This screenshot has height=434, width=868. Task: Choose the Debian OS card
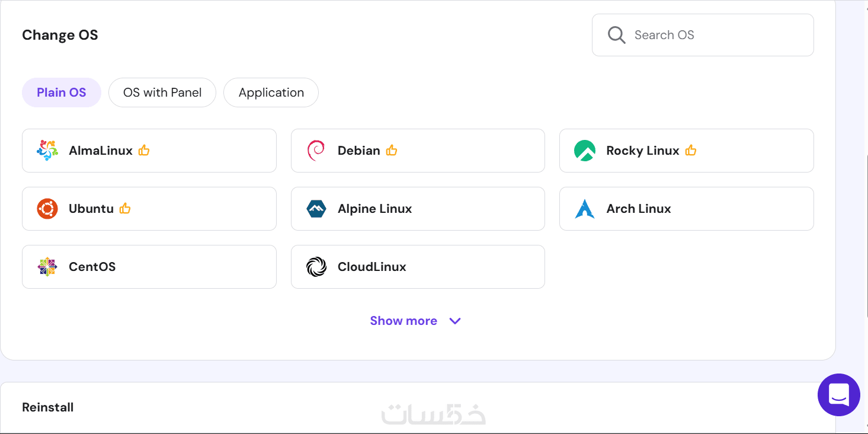pos(418,151)
